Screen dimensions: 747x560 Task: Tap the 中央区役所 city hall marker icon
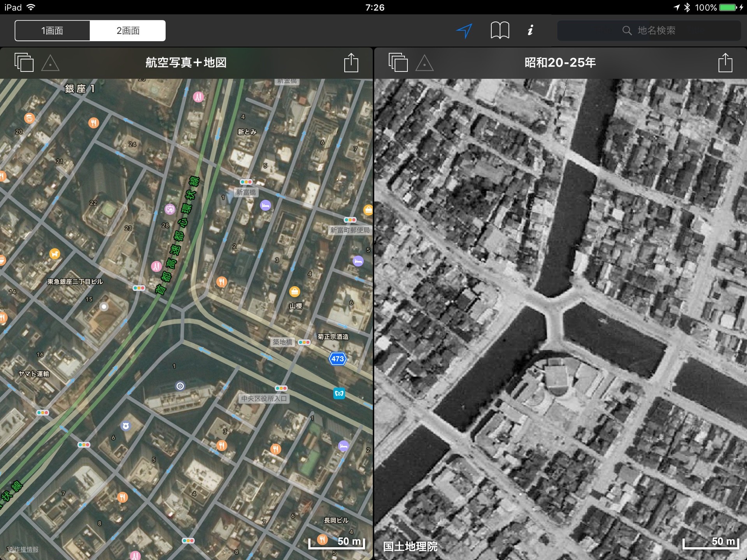[180, 386]
